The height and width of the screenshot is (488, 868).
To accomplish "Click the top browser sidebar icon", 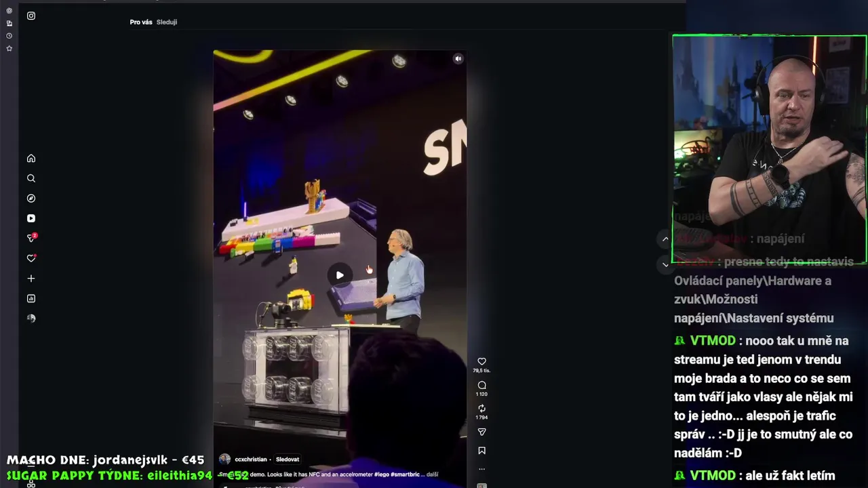I will (9, 11).
